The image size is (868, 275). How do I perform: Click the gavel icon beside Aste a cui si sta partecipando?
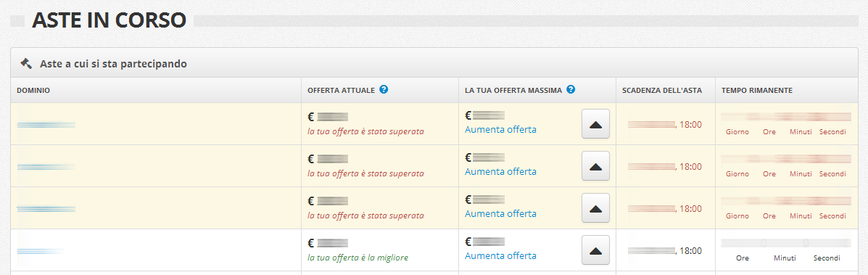27,63
